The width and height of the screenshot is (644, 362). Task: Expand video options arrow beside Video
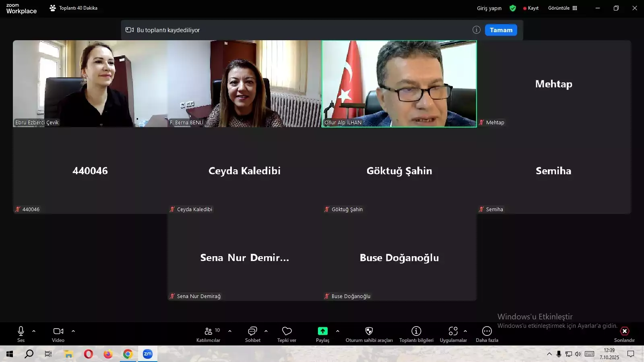pos(73,331)
